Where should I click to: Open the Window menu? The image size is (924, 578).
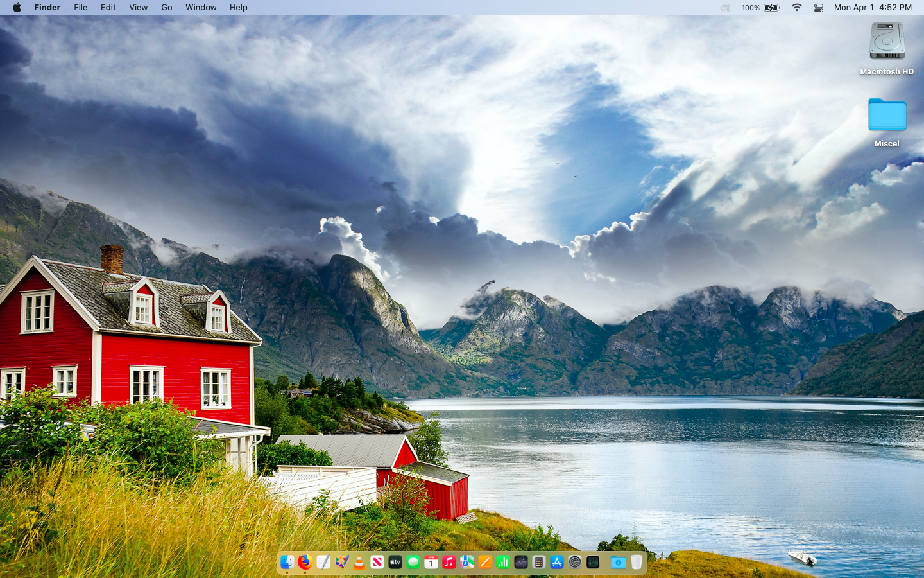[x=201, y=8]
